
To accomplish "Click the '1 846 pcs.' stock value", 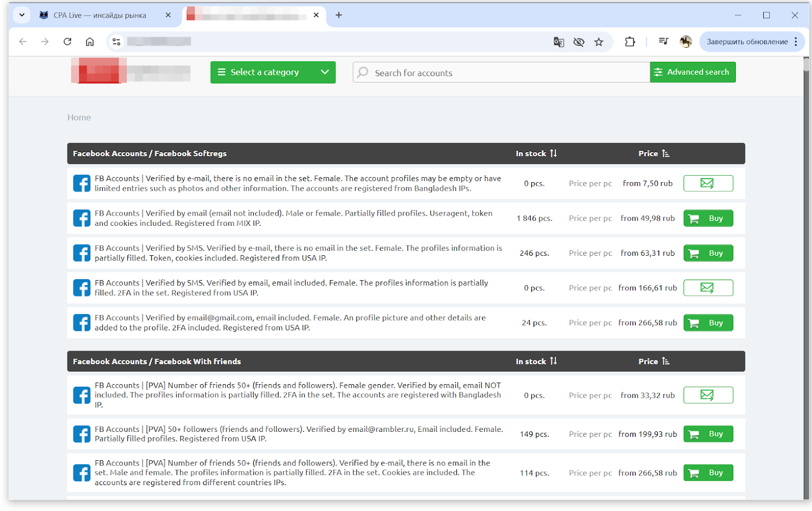I will [534, 218].
